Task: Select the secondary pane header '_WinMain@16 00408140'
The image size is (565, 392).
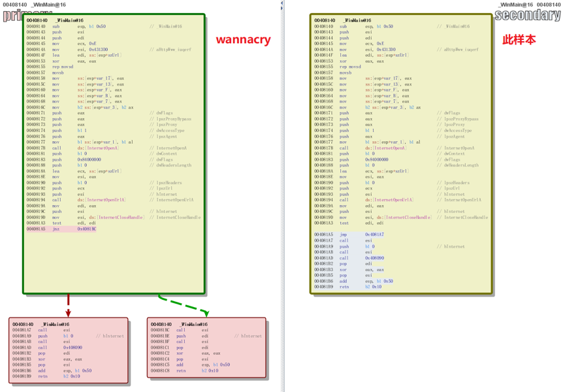Action: pos(529,5)
